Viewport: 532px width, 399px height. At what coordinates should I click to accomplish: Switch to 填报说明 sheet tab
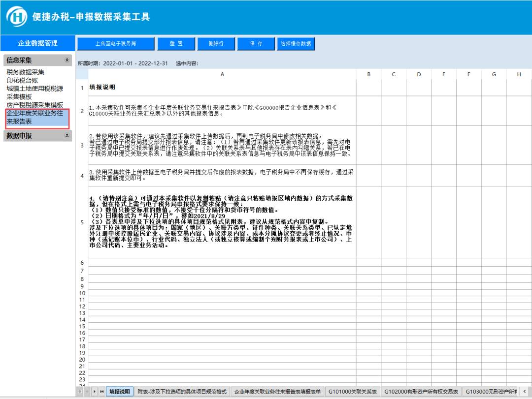click(120, 392)
